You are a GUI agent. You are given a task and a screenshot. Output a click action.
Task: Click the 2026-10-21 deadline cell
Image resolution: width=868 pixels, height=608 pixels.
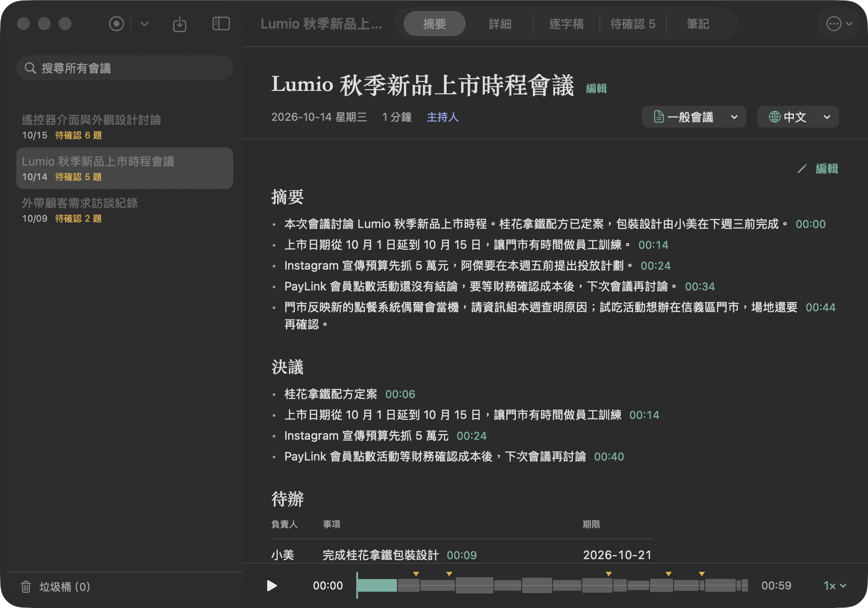(x=617, y=556)
